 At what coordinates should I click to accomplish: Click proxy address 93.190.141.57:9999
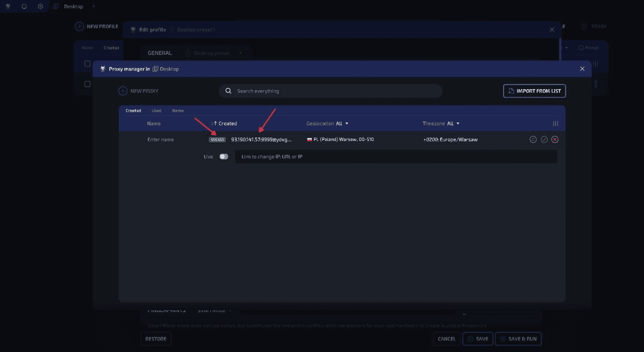coord(261,139)
